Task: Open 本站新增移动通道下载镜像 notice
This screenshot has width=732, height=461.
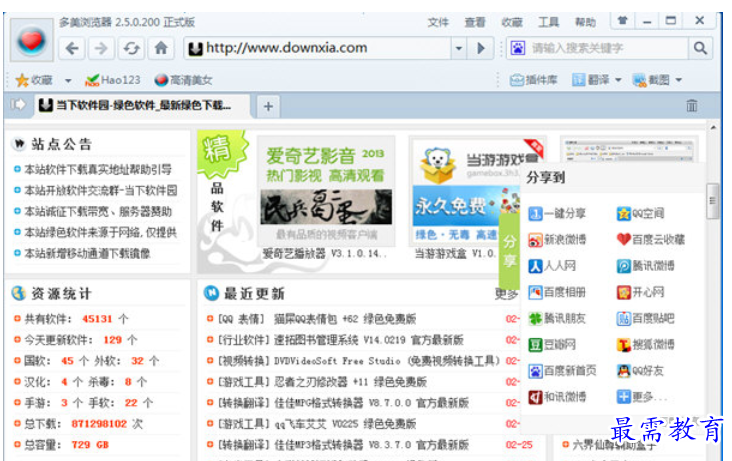Action: click(87, 254)
